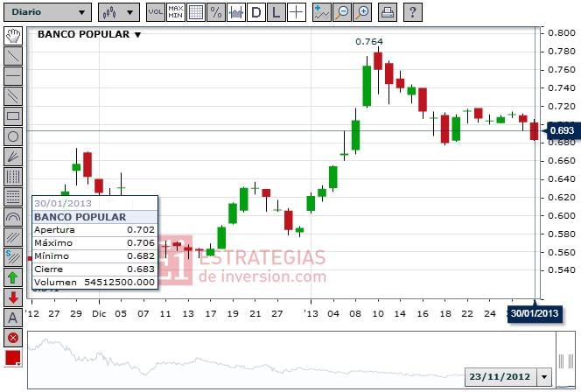
Task: Select the vertical lines grid tool
Action: pyautogui.click(x=13, y=177)
